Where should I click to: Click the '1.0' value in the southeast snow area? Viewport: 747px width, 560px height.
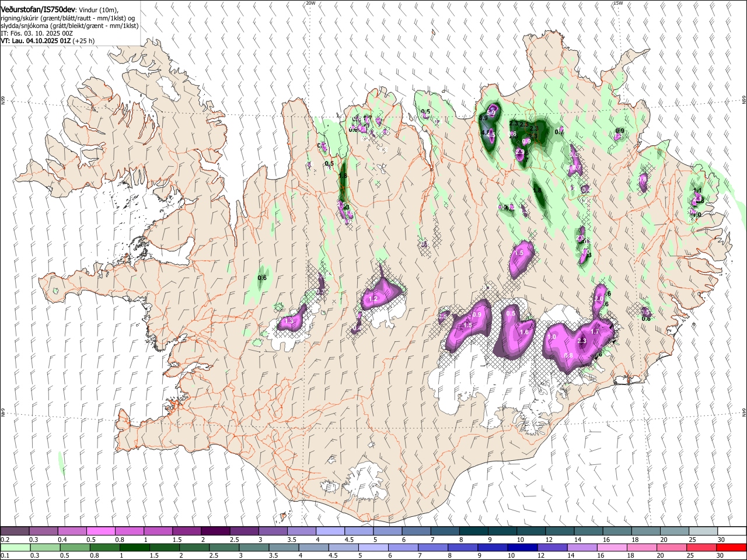click(x=552, y=337)
